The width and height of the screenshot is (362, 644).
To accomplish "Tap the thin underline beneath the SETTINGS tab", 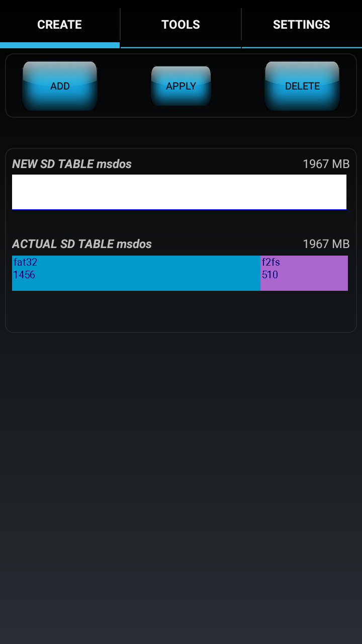I will coord(302,47).
